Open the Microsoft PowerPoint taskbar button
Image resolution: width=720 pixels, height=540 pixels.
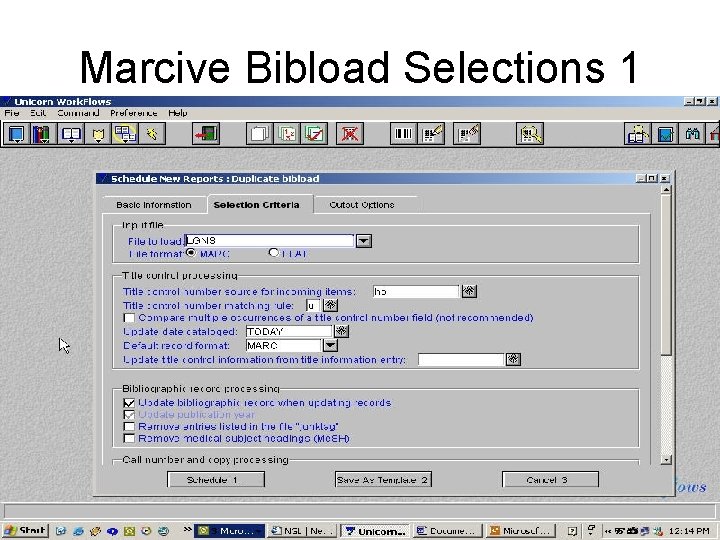(521, 531)
